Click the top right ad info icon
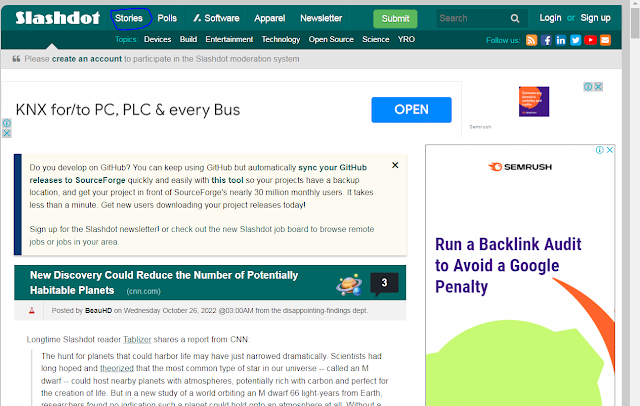Screen dimensions: 640x406 [588, 87]
